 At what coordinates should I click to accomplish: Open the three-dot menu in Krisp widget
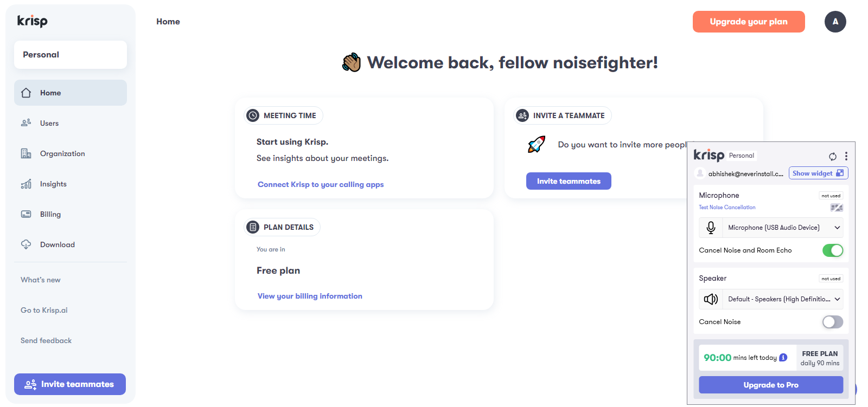846,156
